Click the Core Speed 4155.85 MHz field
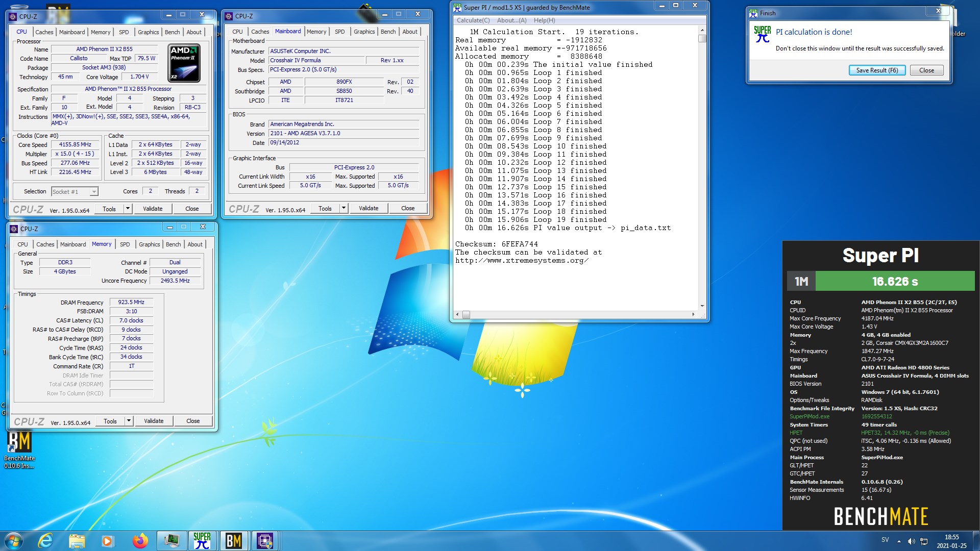The width and height of the screenshot is (980, 551). point(75,144)
